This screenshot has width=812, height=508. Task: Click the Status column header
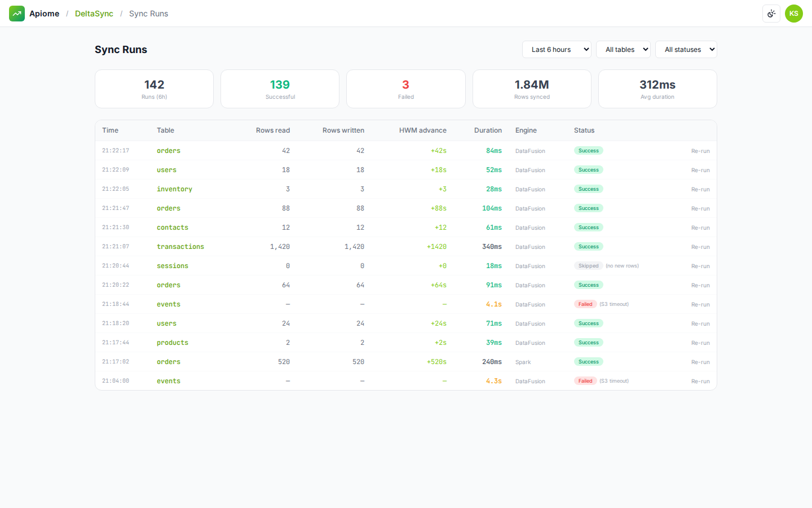584,130
